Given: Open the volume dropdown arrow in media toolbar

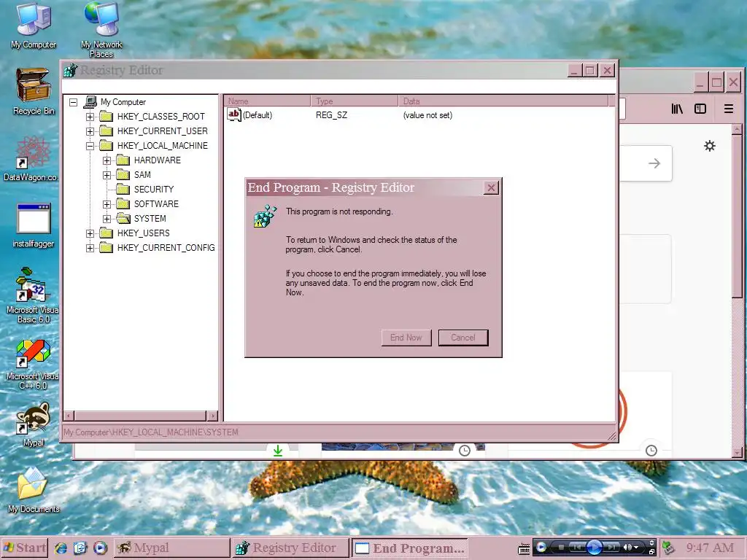Looking at the screenshot, I should (x=636, y=548).
